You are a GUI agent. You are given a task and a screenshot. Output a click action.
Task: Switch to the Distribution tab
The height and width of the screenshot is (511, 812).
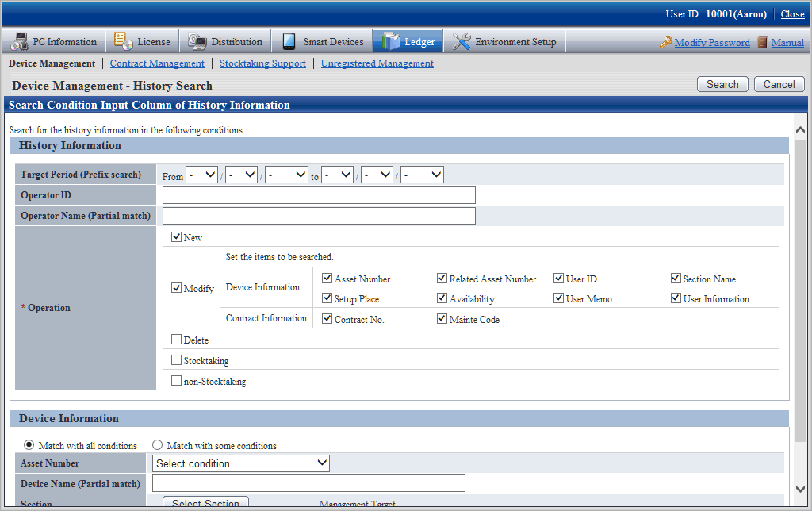pos(224,41)
